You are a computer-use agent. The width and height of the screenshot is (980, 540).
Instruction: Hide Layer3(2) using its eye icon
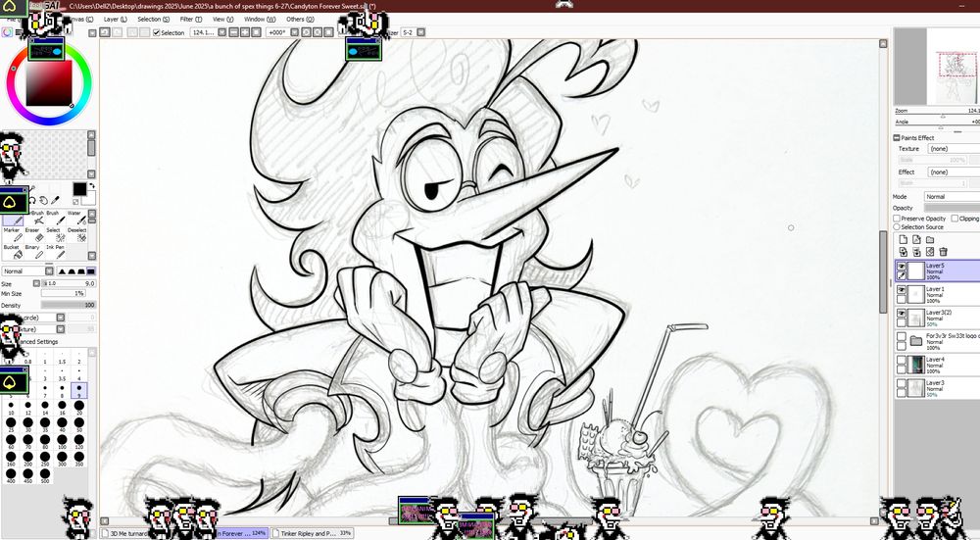[x=902, y=314]
